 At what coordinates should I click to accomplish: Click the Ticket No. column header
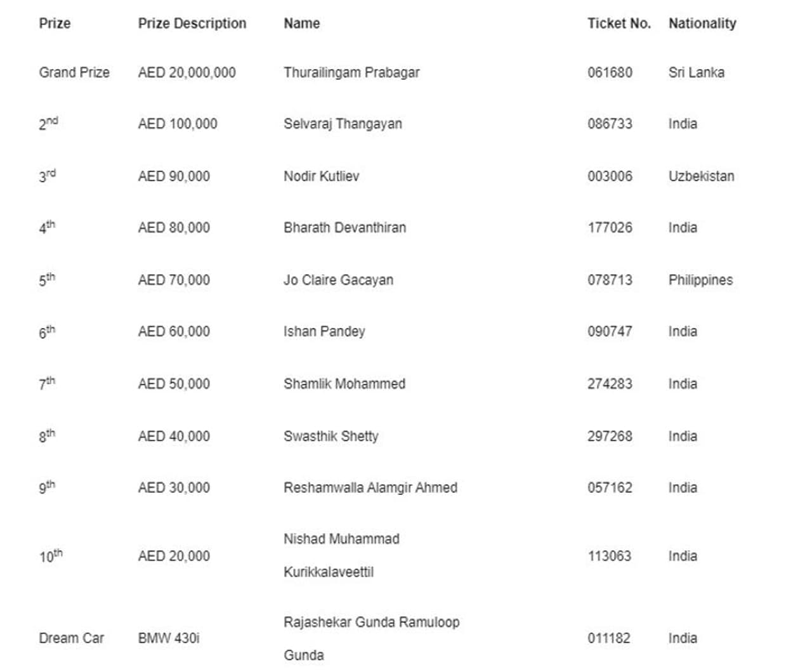tap(619, 23)
